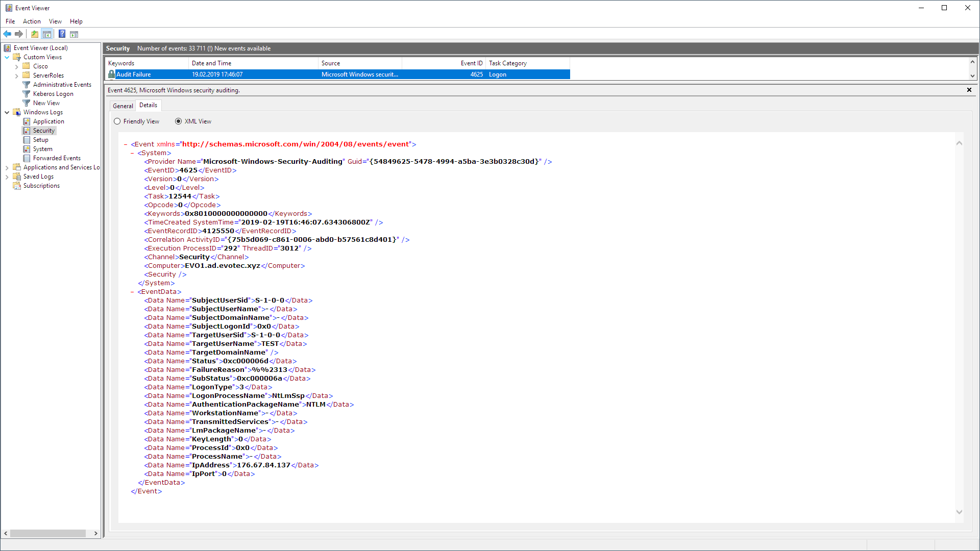The width and height of the screenshot is (980, 551).
Task: Select the Application log
Action: 48,121
